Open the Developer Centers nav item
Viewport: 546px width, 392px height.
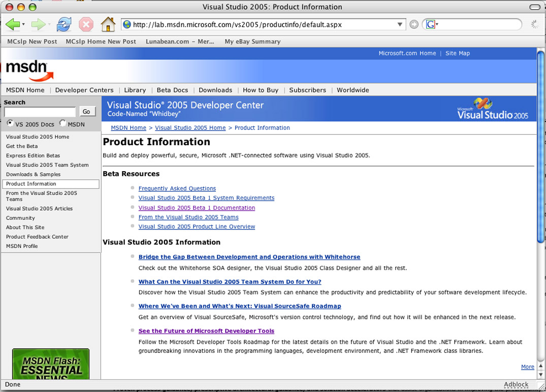coord(84,90)
